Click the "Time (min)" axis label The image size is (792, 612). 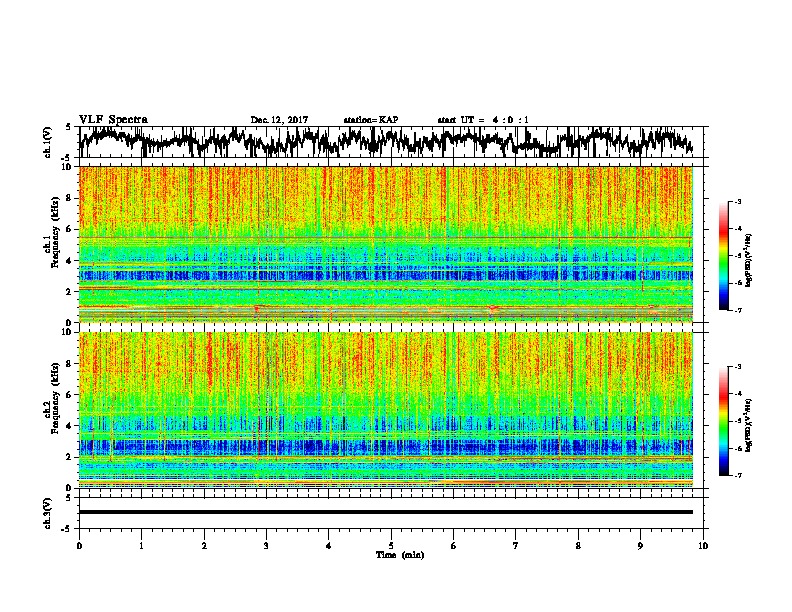400,555
